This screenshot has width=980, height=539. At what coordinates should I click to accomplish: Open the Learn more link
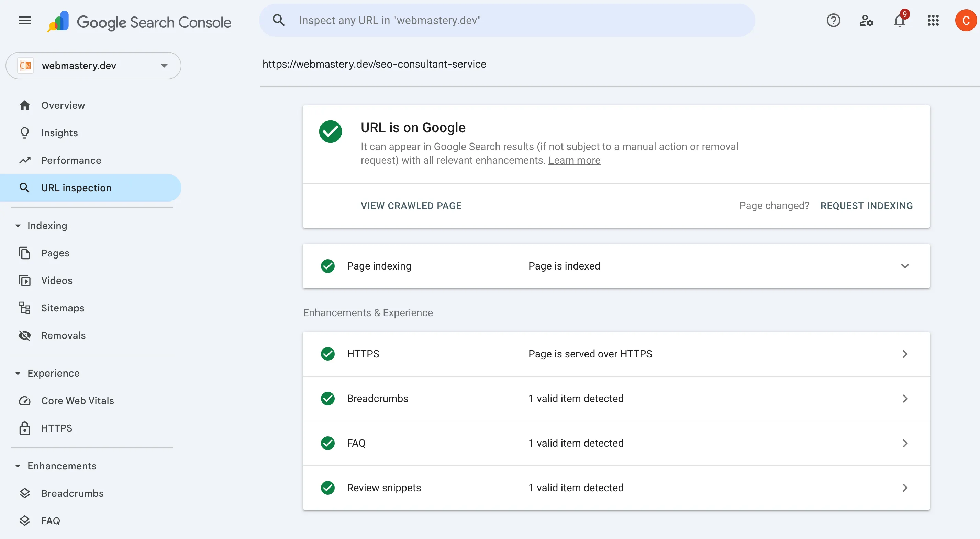[574, 160]
